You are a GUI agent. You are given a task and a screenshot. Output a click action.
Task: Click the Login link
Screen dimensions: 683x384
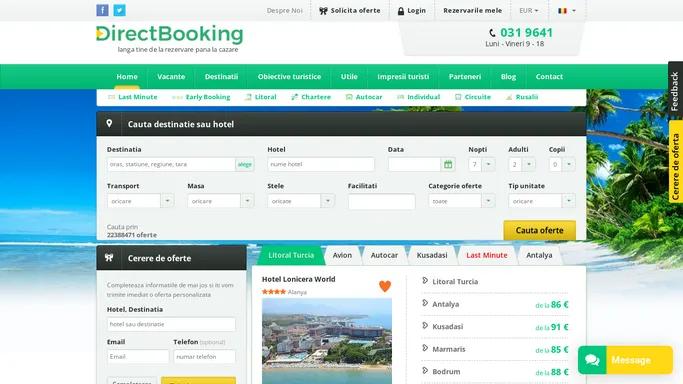coord(416,10)
